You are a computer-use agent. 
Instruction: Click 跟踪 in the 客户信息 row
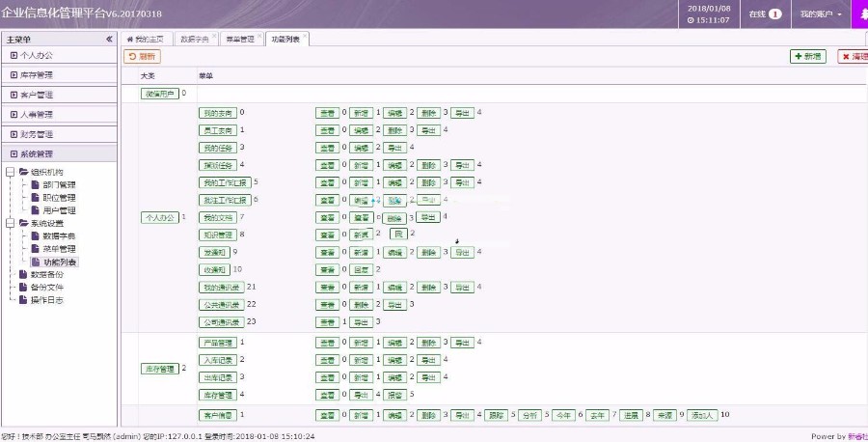pyautogui.click(x=496, y=415)
